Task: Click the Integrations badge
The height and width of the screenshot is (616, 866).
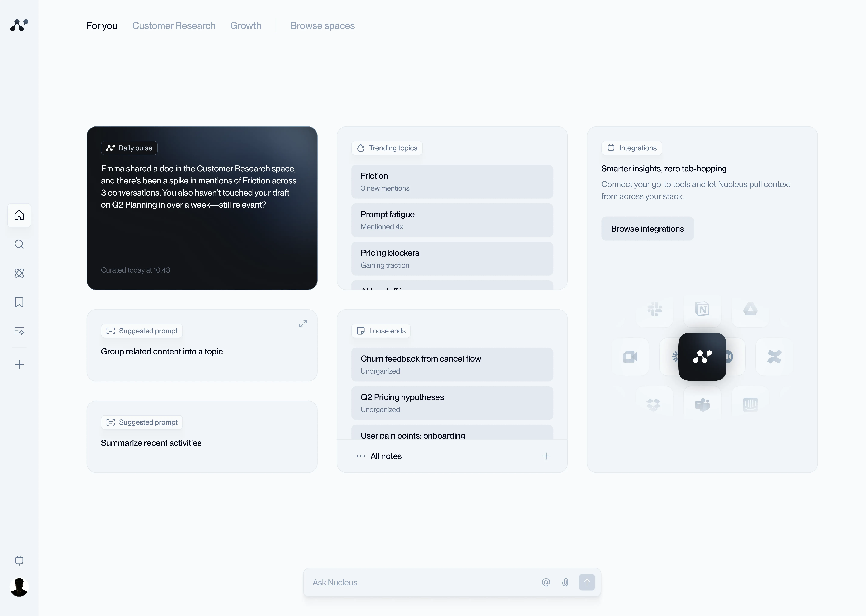Action: [632, 148]
